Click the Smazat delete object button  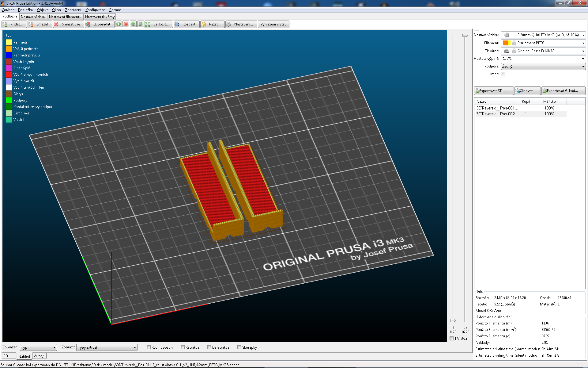pos(40,24)
